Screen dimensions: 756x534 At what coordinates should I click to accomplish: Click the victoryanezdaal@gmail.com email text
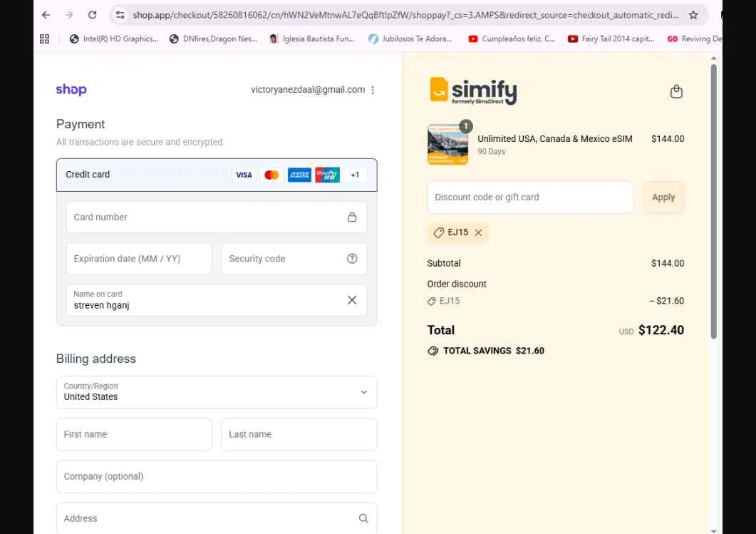coord(308,90)
